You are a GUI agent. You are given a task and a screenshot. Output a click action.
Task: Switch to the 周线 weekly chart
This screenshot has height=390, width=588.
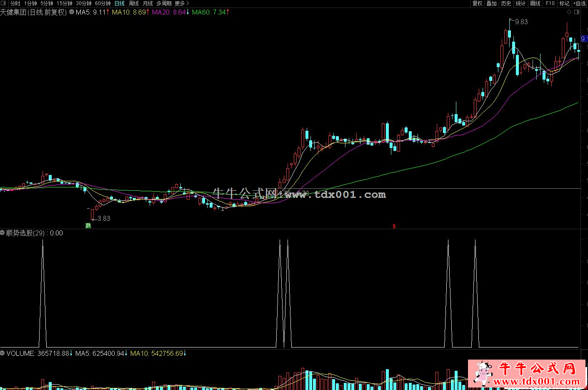(x=134, y=3)
